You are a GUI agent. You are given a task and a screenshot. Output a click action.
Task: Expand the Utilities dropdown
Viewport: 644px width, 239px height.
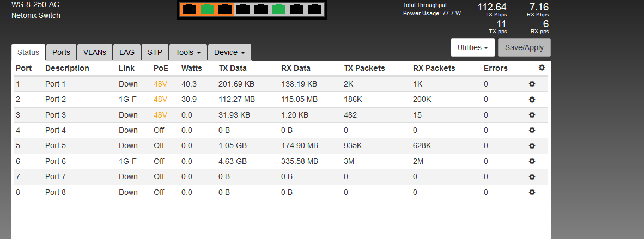tap(472, 47)
